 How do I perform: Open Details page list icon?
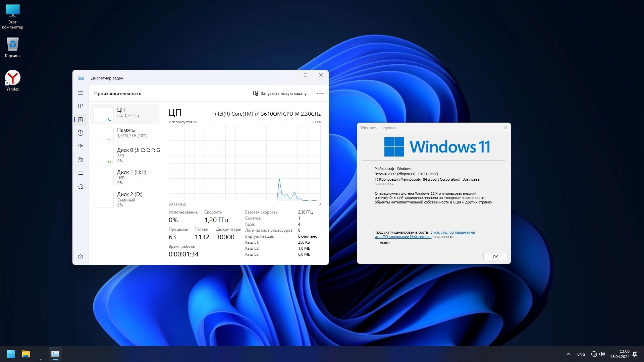pyautogui.click(x=80, y=173)
